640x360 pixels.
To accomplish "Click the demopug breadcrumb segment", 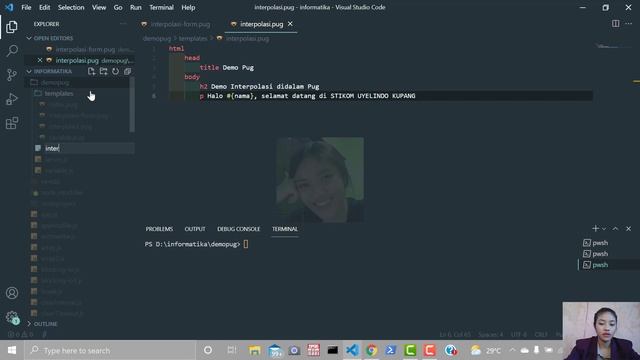I will (x=157, y=38).
